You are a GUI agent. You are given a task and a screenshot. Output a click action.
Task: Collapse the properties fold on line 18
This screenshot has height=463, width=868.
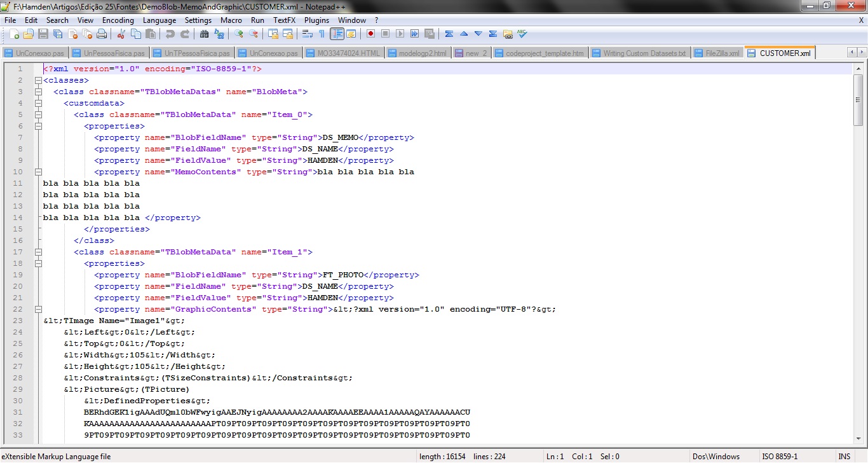[x=38, y=263]
